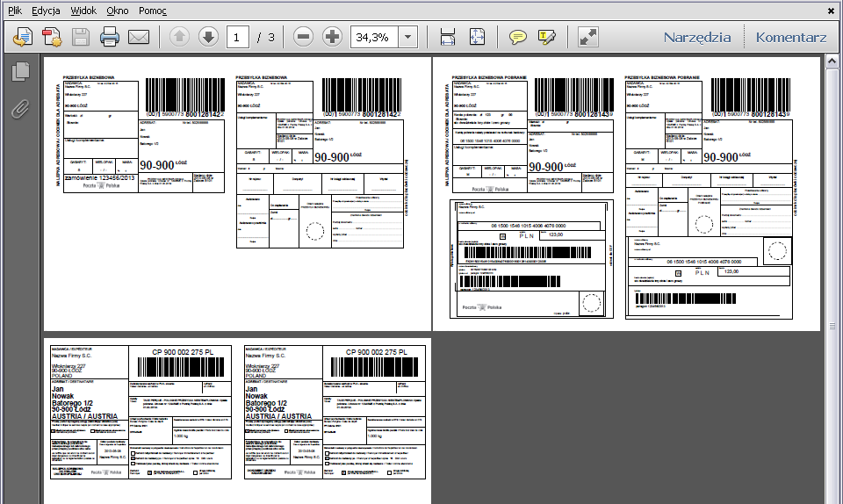Fit one full page to window icon
The width and height of the screenshot is (843, 504).
(477, 37)
